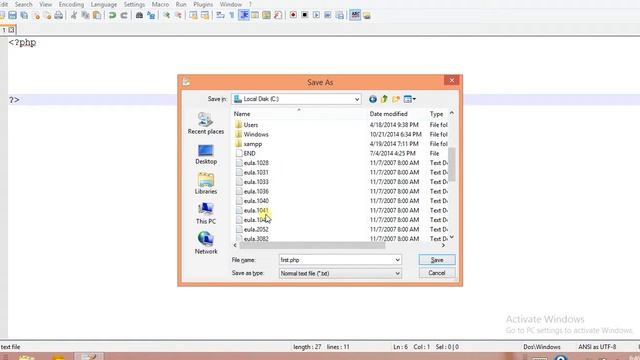The width and height of the screenshot is (640, 360).
Task: Click the Zoom In toolbar icon
Action: 167,15
